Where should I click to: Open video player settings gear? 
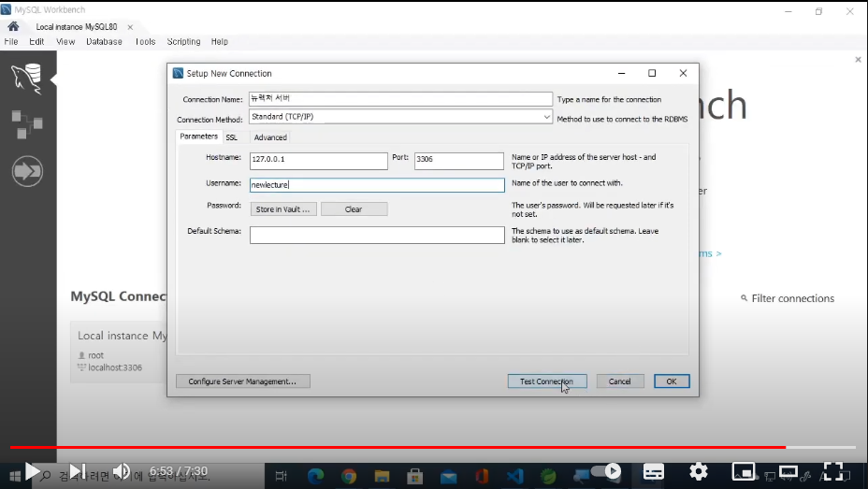[699, 471]
